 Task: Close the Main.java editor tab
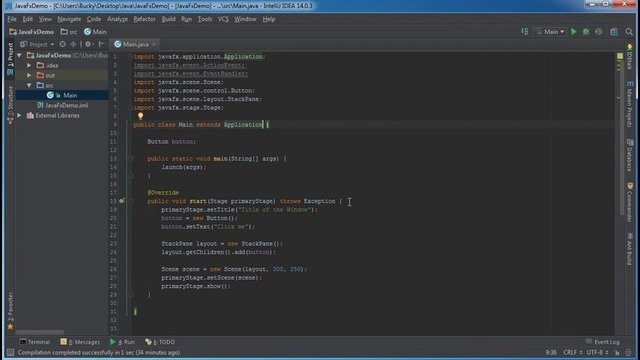pos(154,44)
